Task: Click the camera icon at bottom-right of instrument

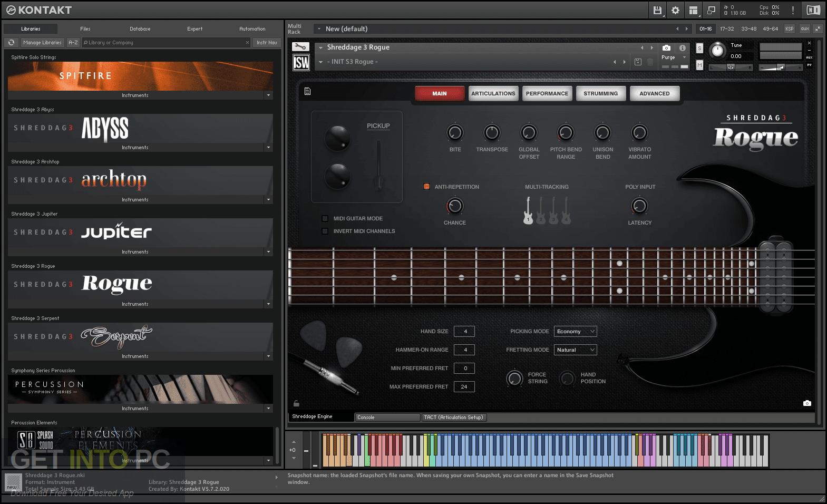Action: (807, 403)
